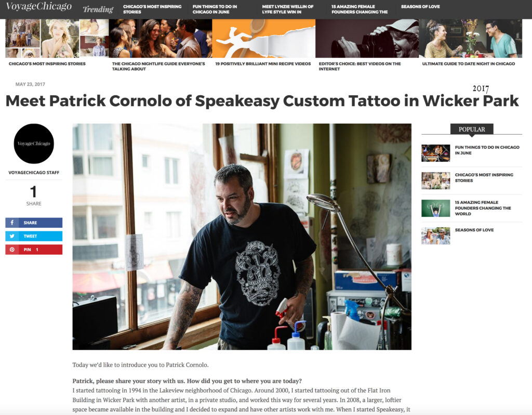Open Seasons Of Love popular sidebar link
Image resolution: width=532 pixels, height=415 pixels.
tap(474, 230)
